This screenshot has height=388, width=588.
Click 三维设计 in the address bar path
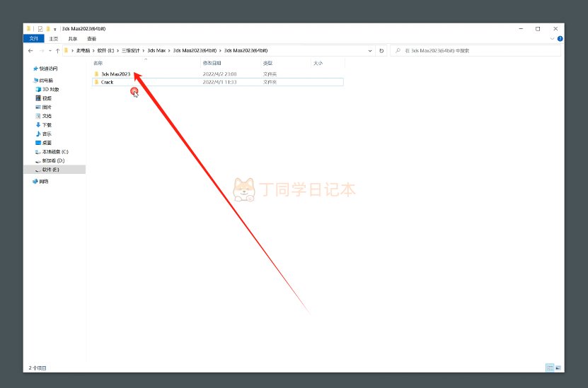coord(130,51)
